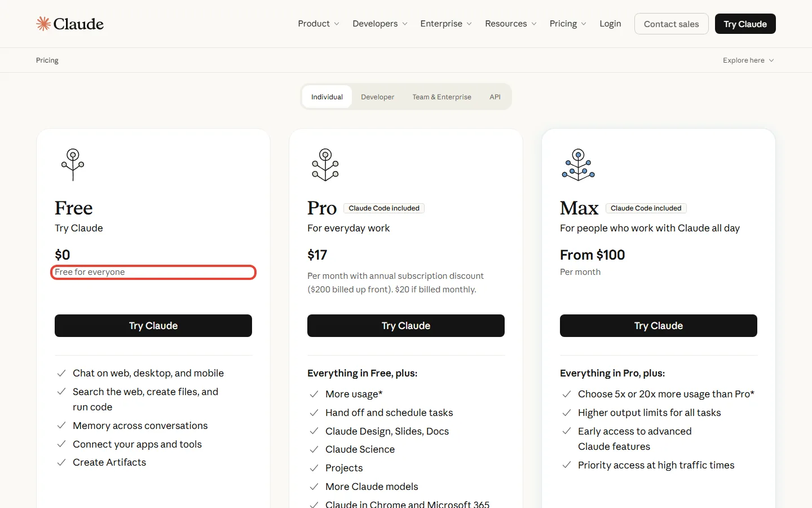The height and width of the screenshot is (508, 812).
Task: Click the Pro plan branching icon
Action: (325, 165)
